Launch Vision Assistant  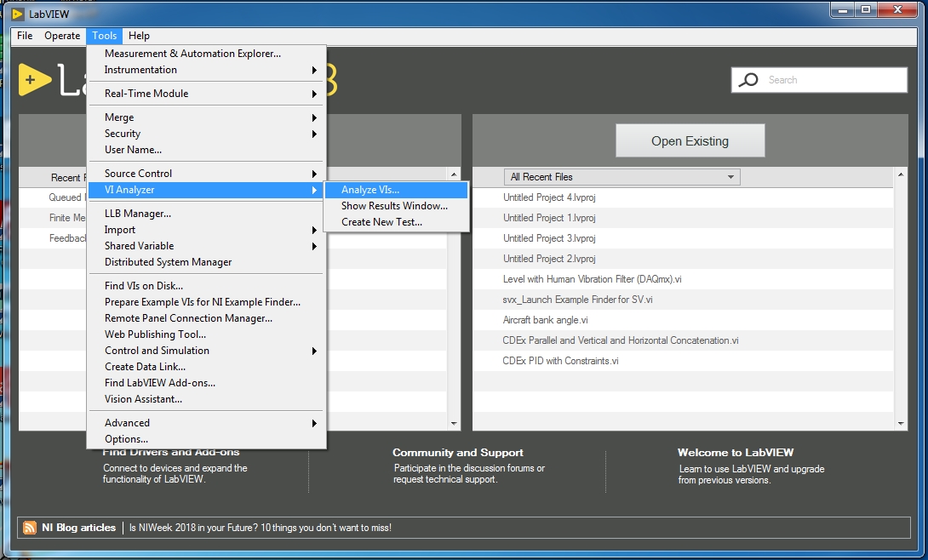click(206, 399)
